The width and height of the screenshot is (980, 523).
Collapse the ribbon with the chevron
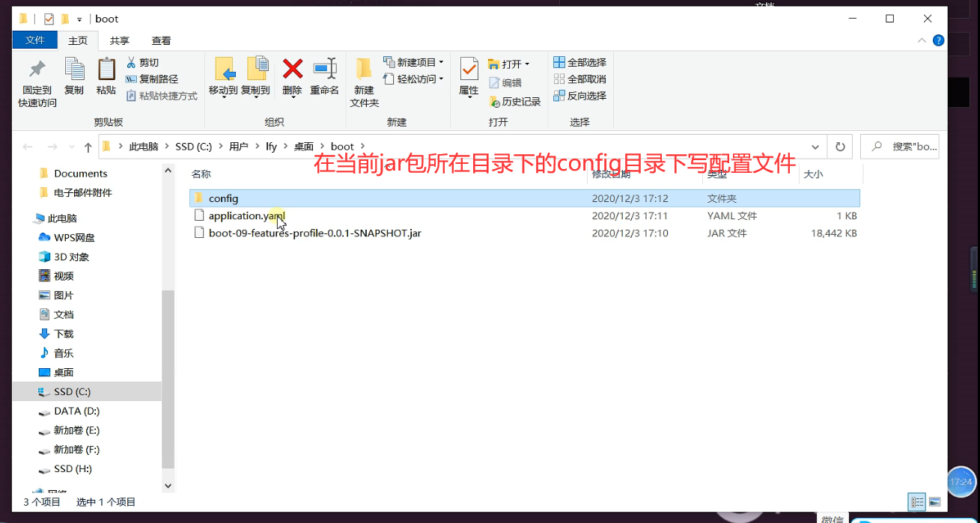(922, 41)
